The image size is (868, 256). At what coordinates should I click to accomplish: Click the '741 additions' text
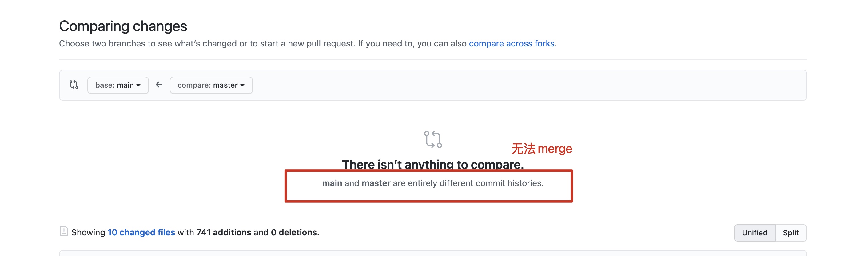tap(224, 232)
